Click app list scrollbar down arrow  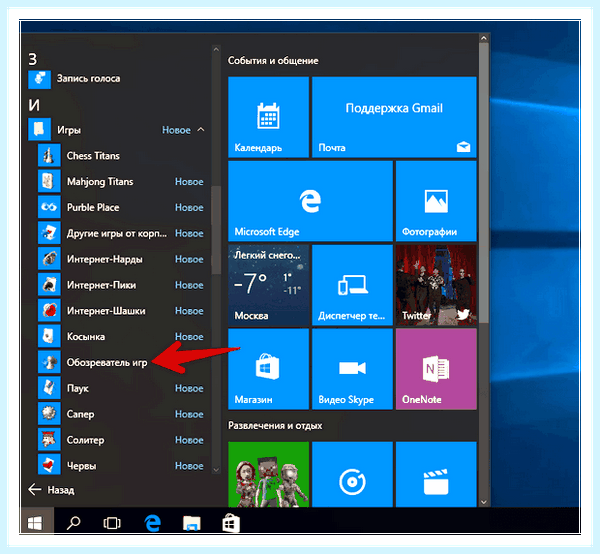tap(216, 469)
